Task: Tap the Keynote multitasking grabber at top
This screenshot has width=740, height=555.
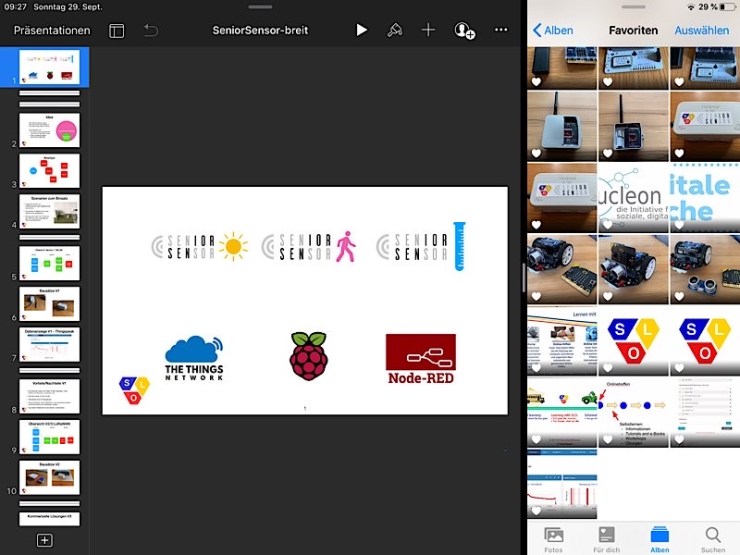Action: [x=260, y=7]
